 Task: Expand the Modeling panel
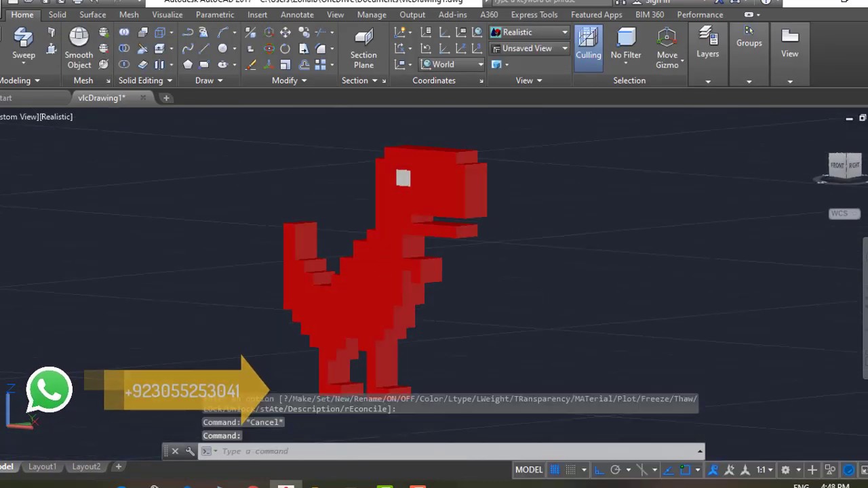pos(20,80)
